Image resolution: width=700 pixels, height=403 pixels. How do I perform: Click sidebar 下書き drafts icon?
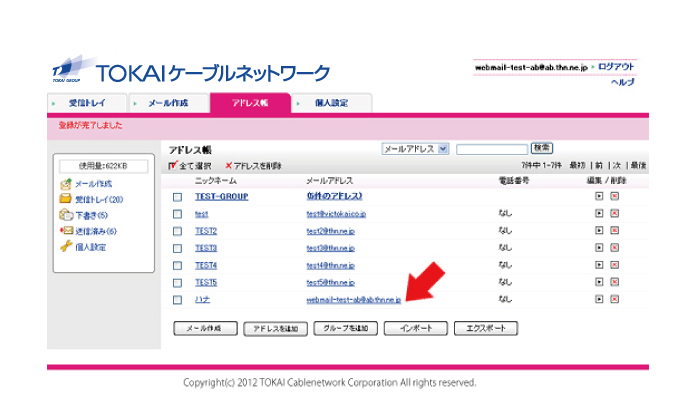point(66,215)
